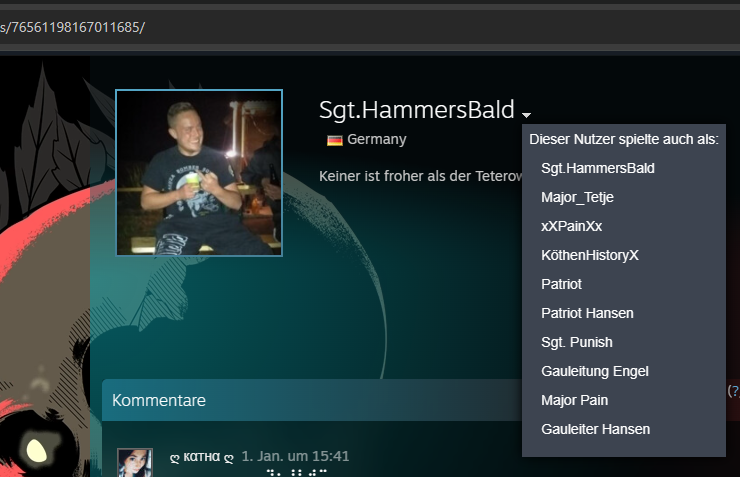Click the Germany country text
The image size is (740, 477).
[x=377, y=140]
